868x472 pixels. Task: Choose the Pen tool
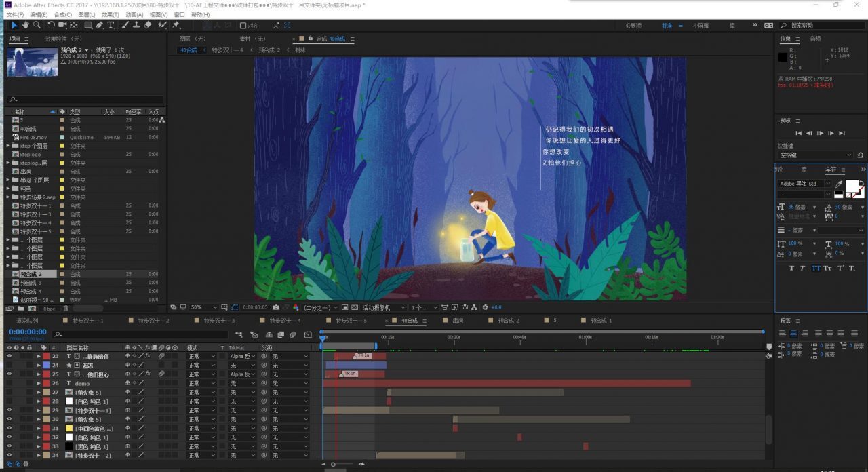[100, 25]
